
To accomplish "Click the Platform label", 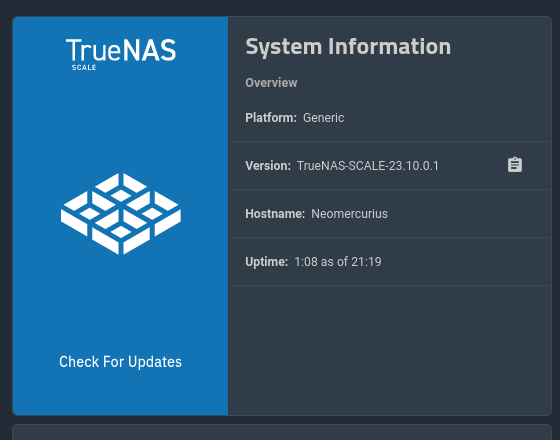I will click(x=271, y=118).
